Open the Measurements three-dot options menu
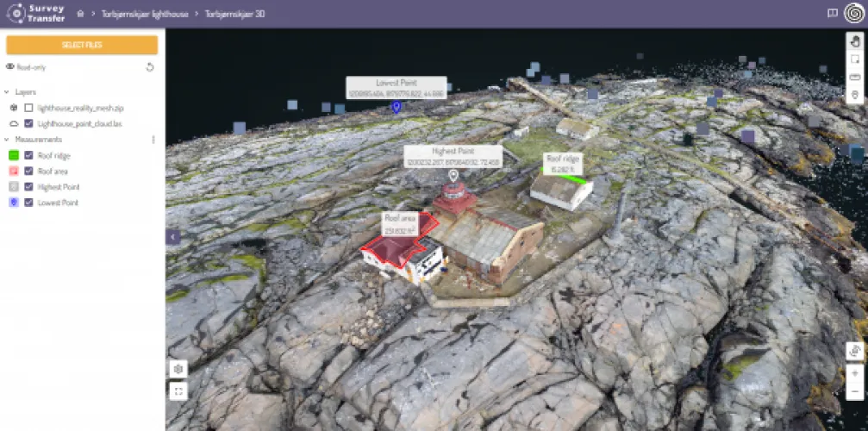 click(153, 139)
